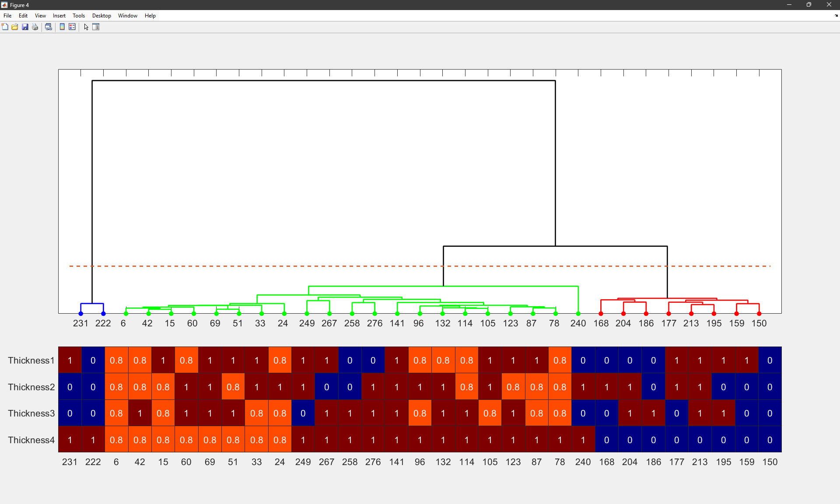Click the green leaf node 249 in dendrogram
This screenshot has width=840, height=504.
click(307, 314)
